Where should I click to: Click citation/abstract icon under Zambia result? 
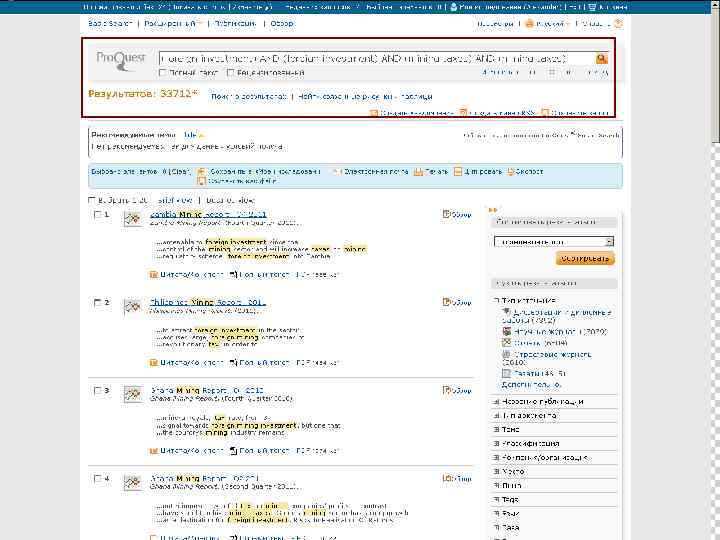(154, 275)
